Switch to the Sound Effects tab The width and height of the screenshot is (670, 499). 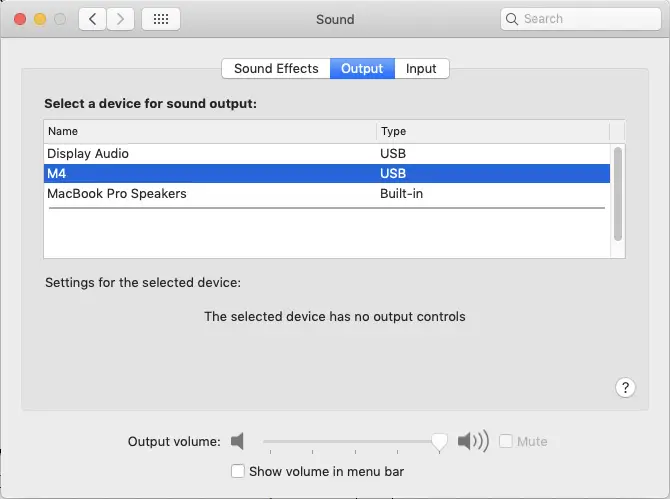pyautogui.click(x=276, y=68)
